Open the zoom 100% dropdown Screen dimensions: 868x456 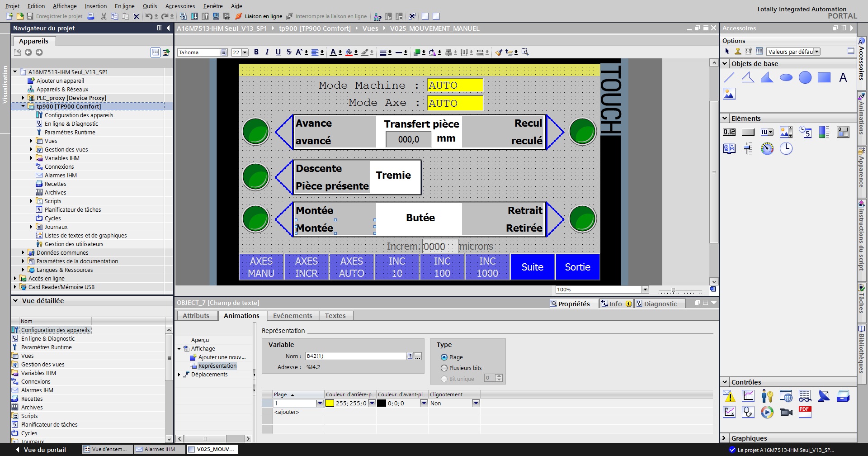tap(645, 290)
